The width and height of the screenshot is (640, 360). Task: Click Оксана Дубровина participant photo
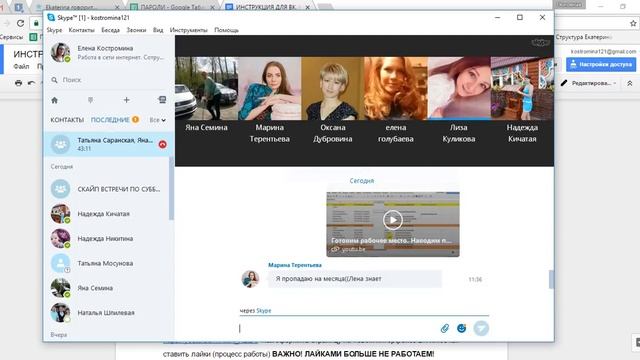click(x=333, y=89)
